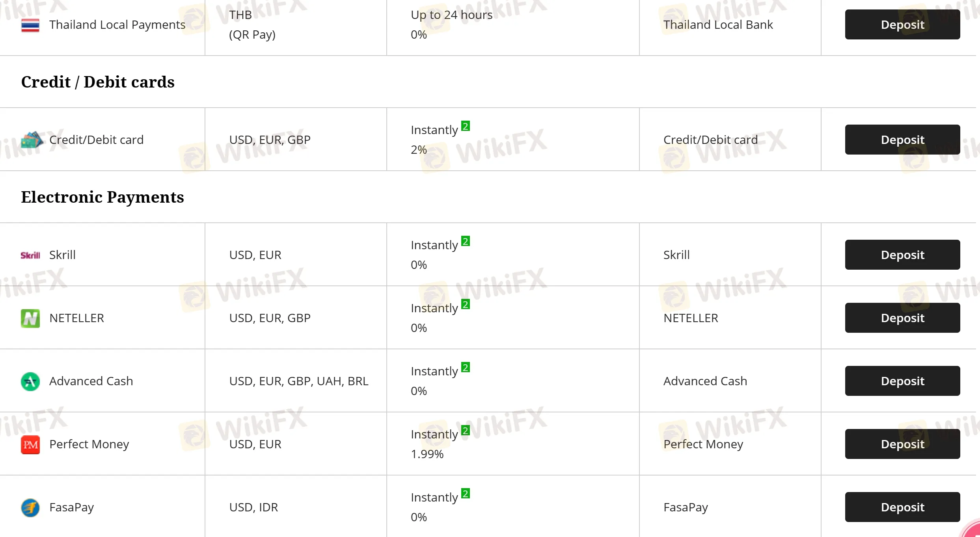Click the red Perfect Money icon
Screen dimensions: 980x537
[30, 444]
